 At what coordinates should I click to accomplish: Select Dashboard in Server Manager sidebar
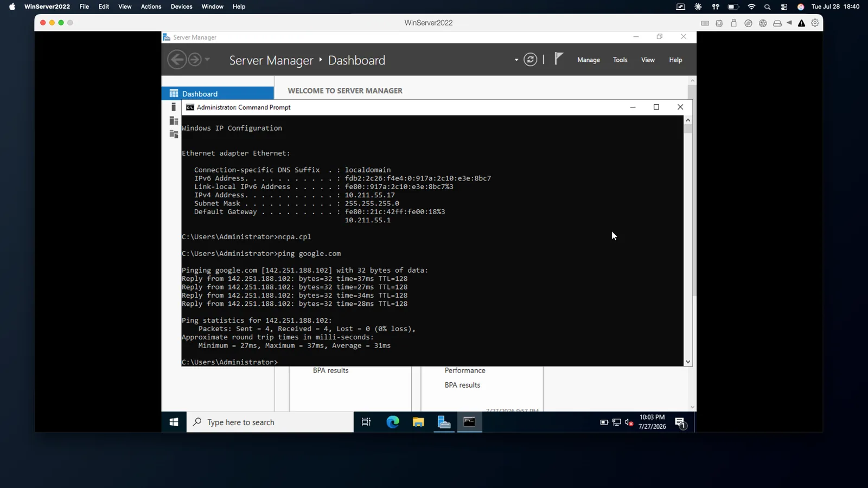[218, 93]
